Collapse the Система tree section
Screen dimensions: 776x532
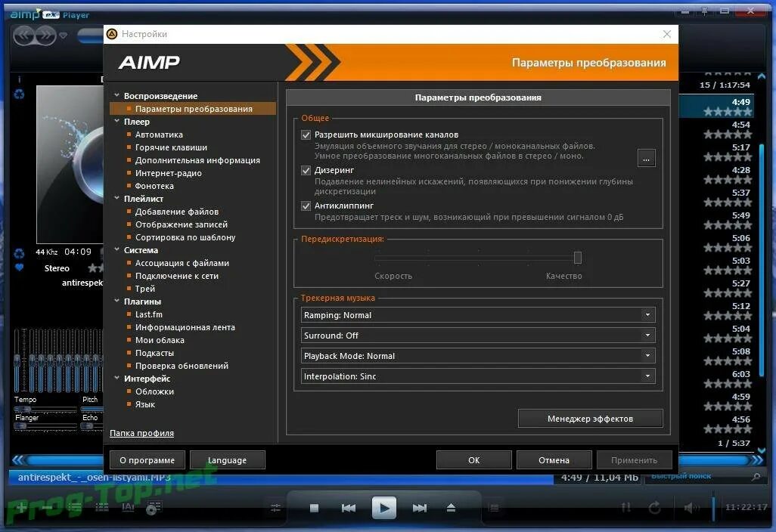[116, 249]
